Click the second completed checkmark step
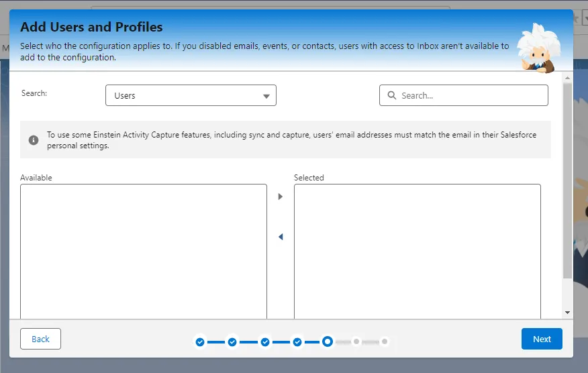Screen dimensions: 588x373 (x=232, y=342)
